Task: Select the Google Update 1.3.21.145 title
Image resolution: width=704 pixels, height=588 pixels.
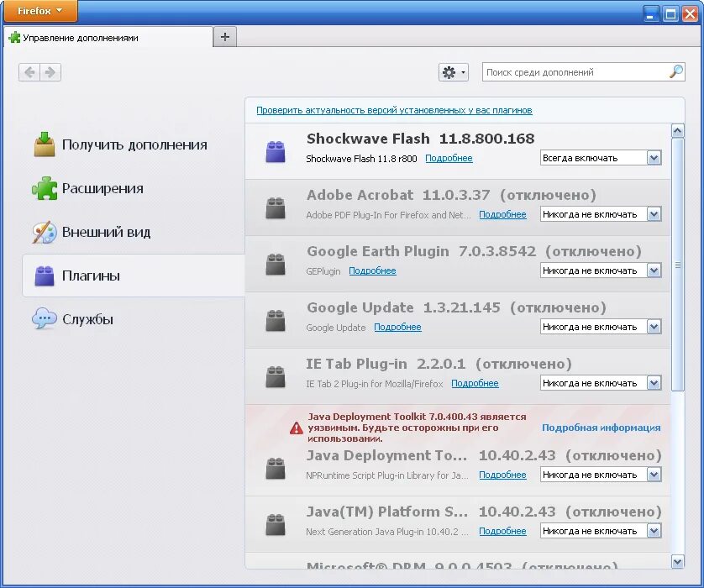Action: coord(403,308)
